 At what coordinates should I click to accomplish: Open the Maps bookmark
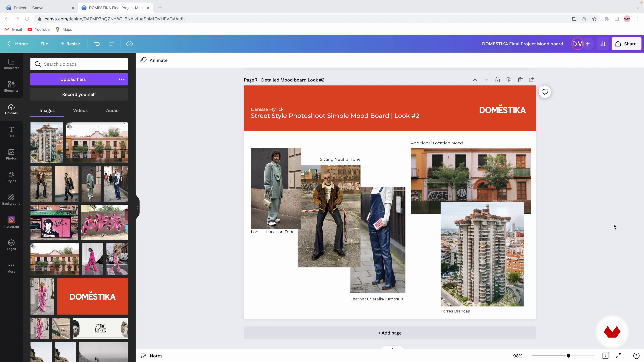click(x=64, y=29)
